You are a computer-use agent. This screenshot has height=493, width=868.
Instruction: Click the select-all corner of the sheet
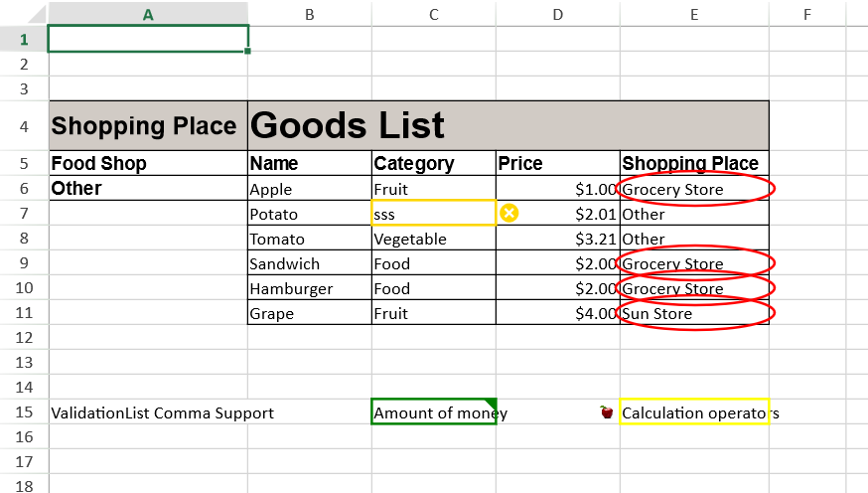click(25, 13)
